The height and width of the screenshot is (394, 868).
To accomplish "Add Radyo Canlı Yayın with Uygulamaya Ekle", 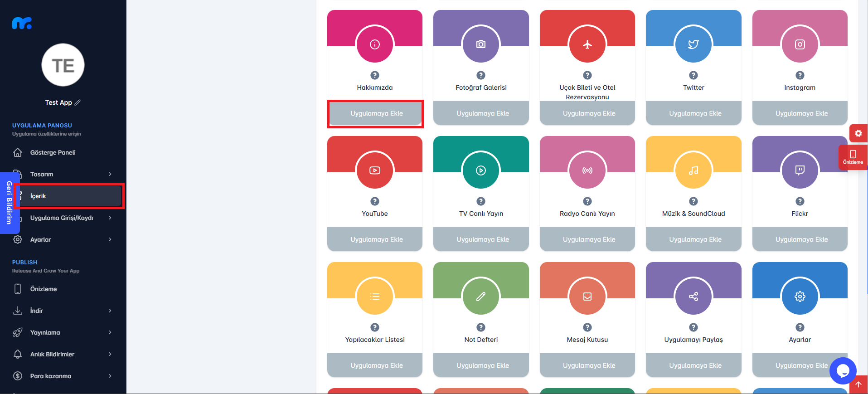I will pyautogui.click(x=587, y=239).
